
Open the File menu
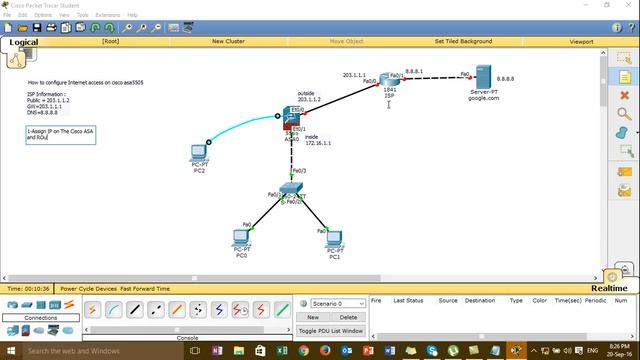[7, 15]
